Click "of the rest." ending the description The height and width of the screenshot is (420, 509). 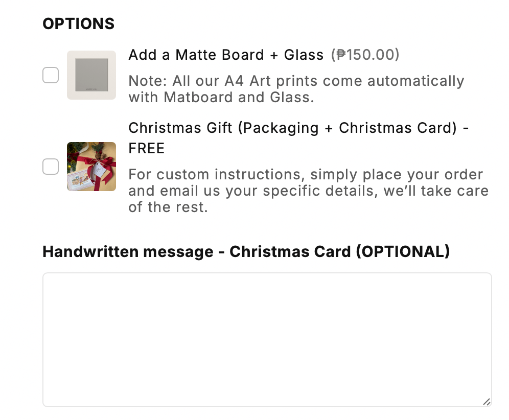(168, 207)
